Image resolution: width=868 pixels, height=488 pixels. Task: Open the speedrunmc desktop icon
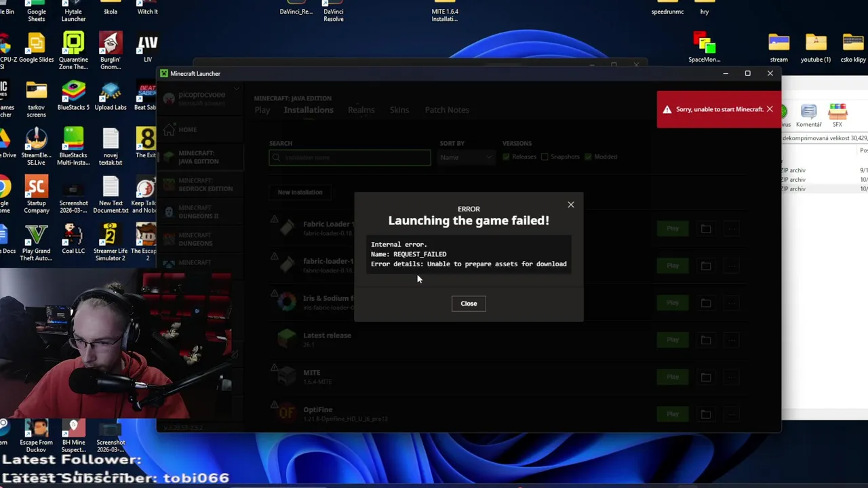tap(667, 8)
